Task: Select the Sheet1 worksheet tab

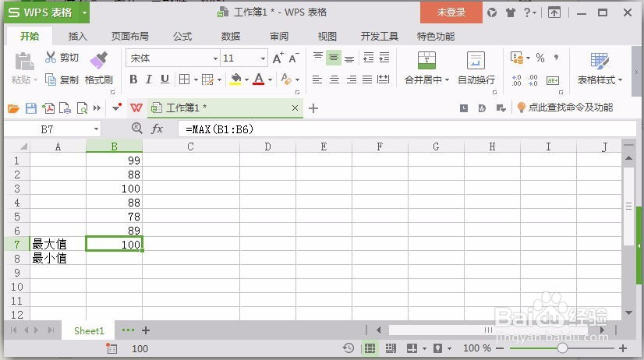Action: [x=89, y=330]
